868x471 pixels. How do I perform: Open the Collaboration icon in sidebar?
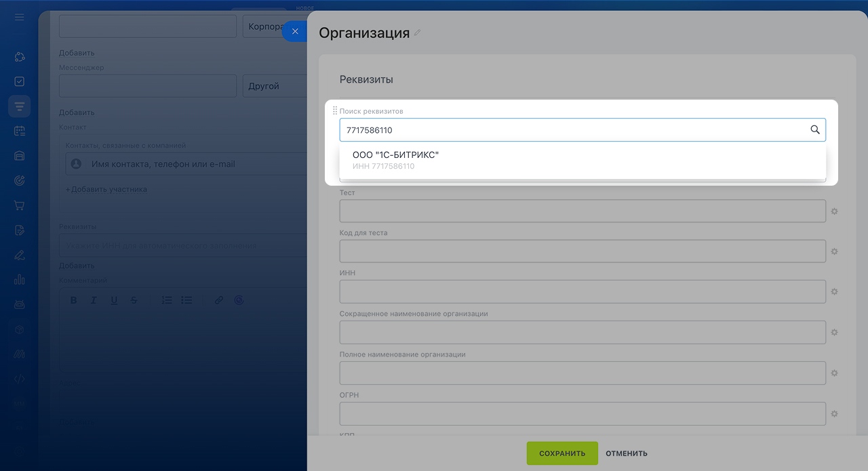tap(19, 57)
